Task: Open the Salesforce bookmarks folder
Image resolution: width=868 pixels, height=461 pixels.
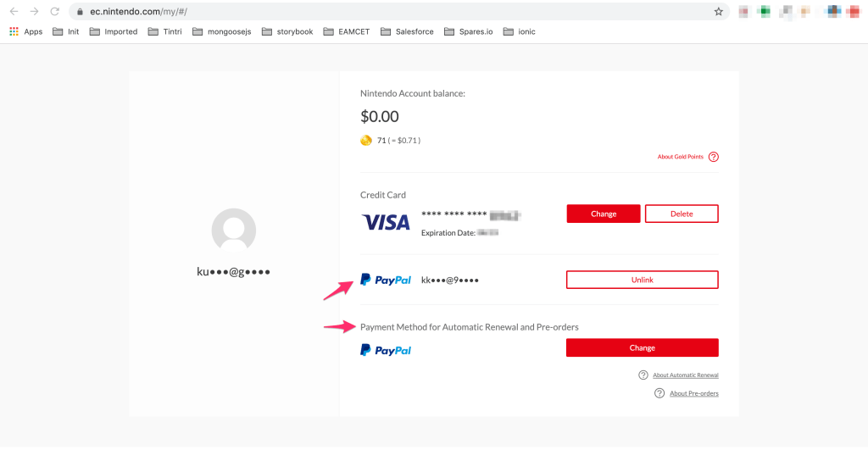Action: coord(407,32)
